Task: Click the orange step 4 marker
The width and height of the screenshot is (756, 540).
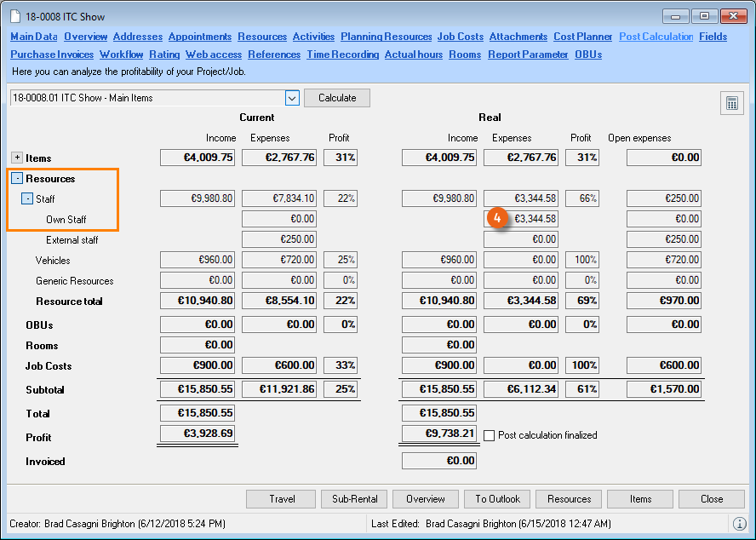Action: pyautogui.click(x=500, y=219)
